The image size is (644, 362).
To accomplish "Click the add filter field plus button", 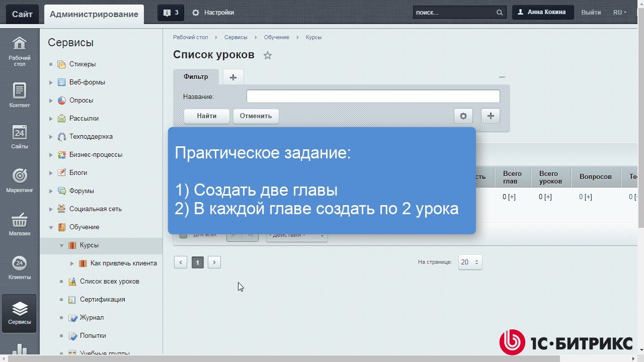I will point(491,116).
